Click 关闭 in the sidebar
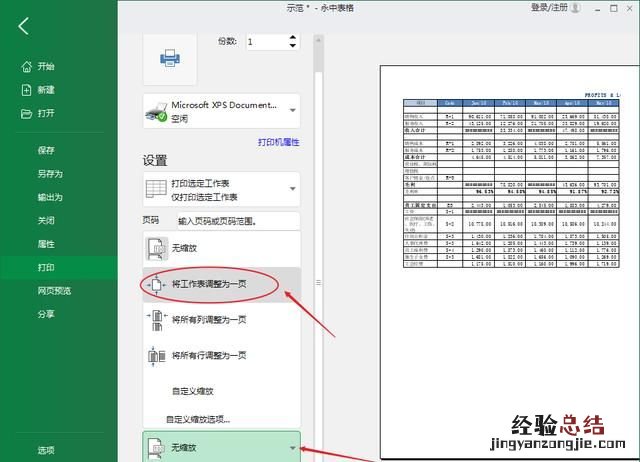The width and height of the screenshot is (640, 462). (46, 220)
